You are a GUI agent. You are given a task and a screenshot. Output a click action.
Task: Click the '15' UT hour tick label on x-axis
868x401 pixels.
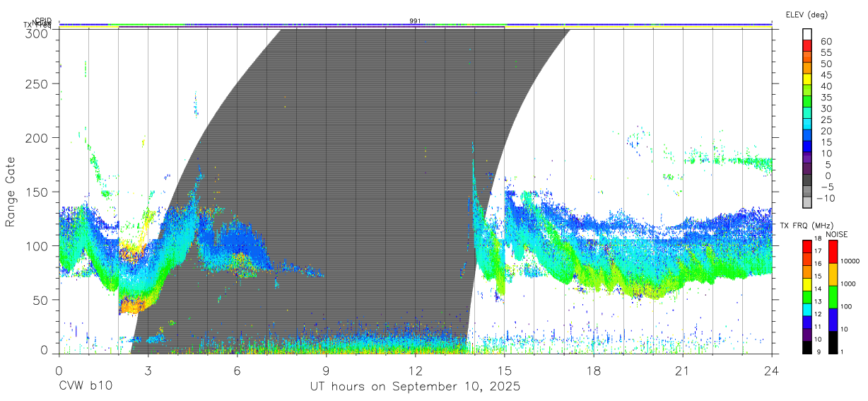[505, 371]
